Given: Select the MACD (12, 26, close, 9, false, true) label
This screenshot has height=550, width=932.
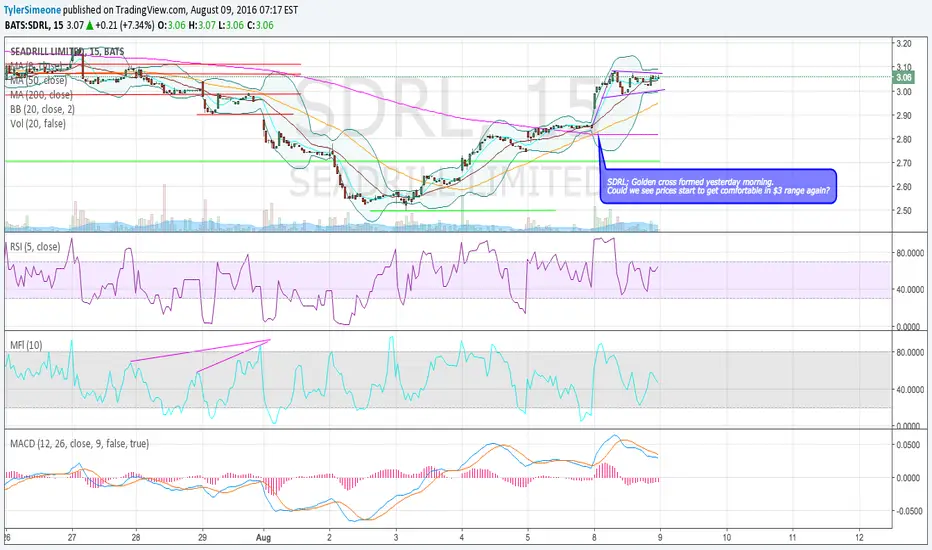Looking at the screenshot, I should 79,443.
